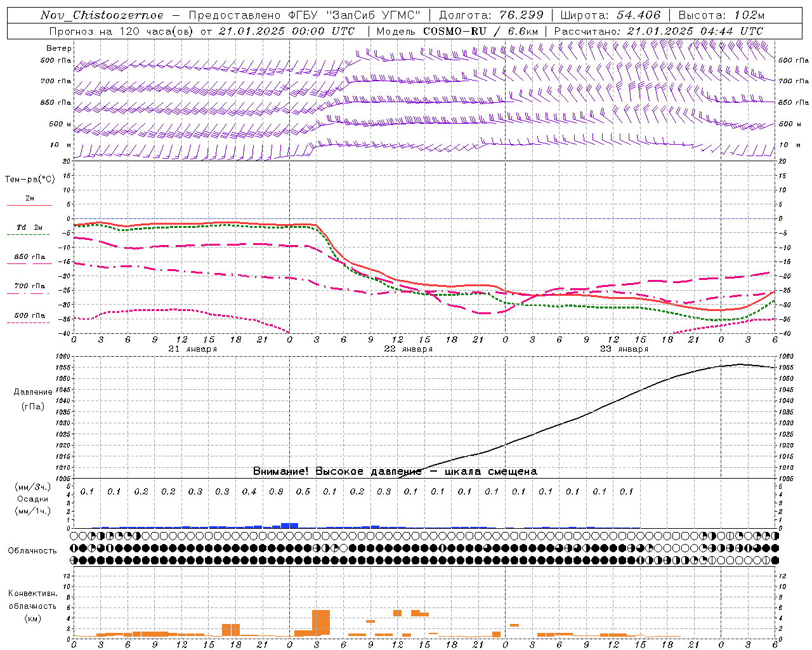The height and width of the screenshot is (650, 812).
Task: Click the 'Облачность' cloud cover label
Action: point(32,551)
